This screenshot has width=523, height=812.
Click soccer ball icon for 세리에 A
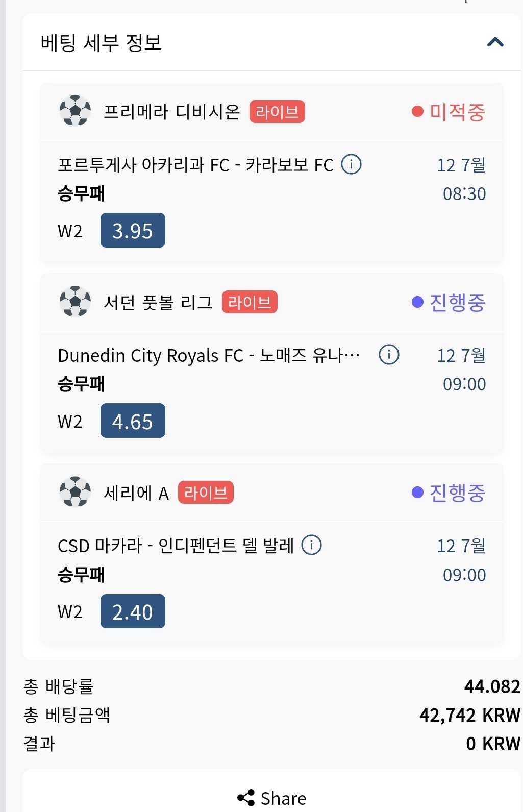click(x=76, y=492)
